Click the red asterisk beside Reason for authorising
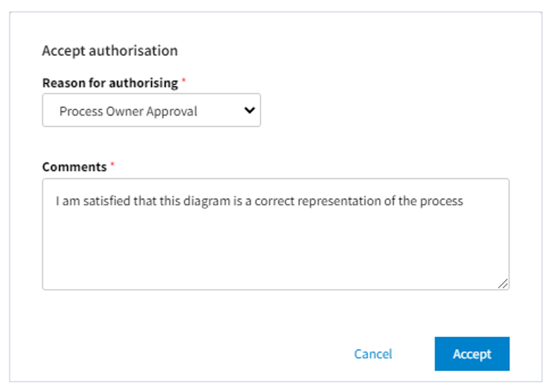This screenshot has width=549, height=392. tap(184, 82)
